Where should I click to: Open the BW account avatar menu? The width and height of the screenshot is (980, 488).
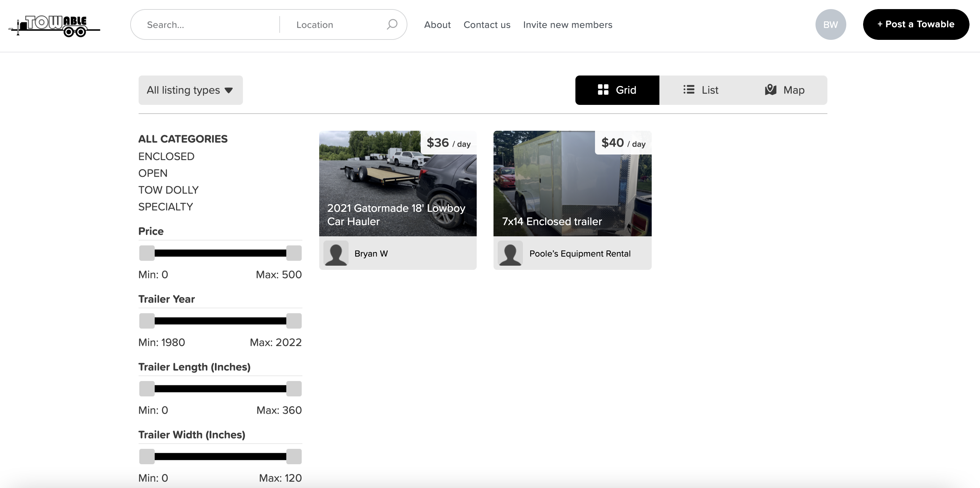pos(831,24)
